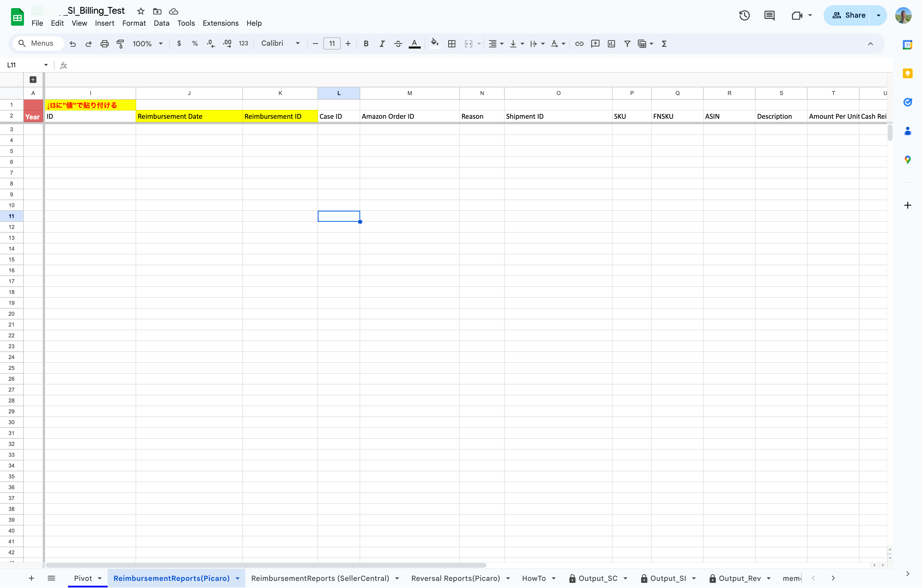The height and width of the screenshot is (588, 922).
Task: Open the comments panel icon
Action: (769, 15)
